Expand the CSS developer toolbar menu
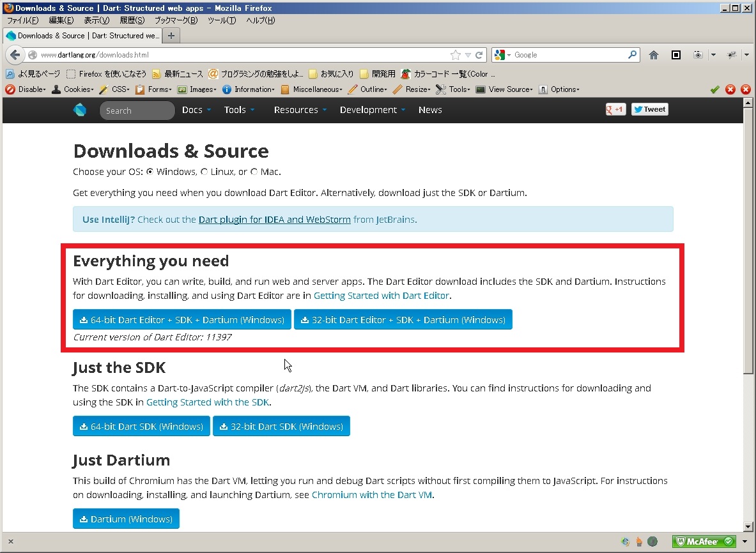756x553 pixels. tap(114, 89)
